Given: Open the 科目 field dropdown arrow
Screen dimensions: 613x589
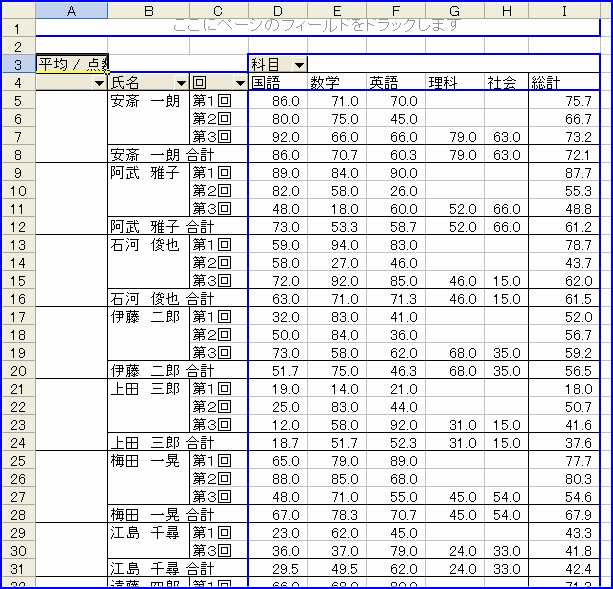Looking at the screenshot, I should tap(299, 64).
